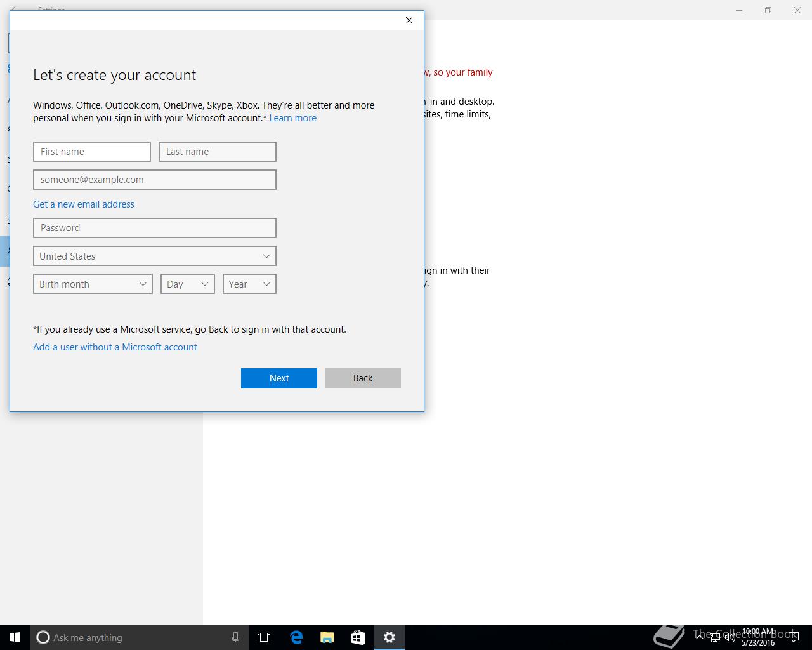This screenshot has width=812, height=650.
Task: Click the Back button
Action: point(363,378)
